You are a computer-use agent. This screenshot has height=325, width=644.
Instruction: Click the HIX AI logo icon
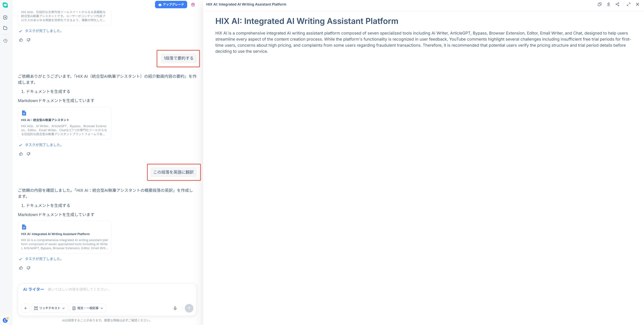tap(5, 5)
